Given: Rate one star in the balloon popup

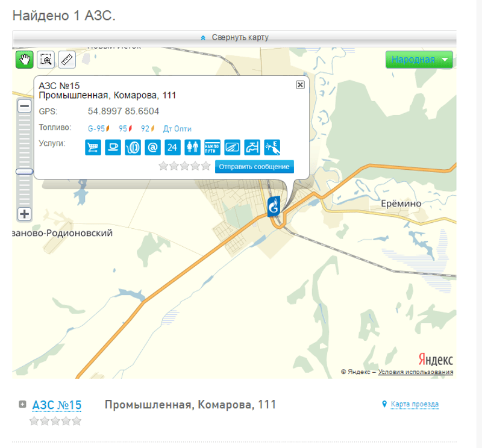Looking at the screenshot, I should pos(163,166).
